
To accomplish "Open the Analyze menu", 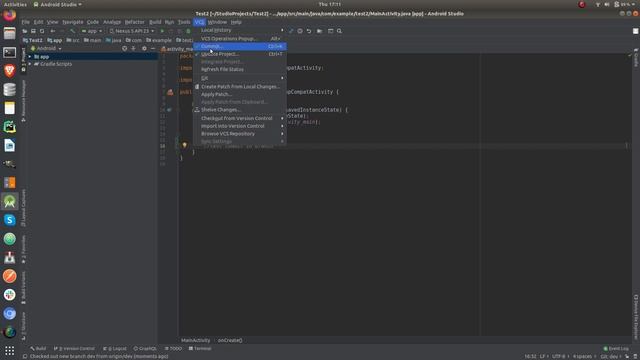I will click(112, 22).
